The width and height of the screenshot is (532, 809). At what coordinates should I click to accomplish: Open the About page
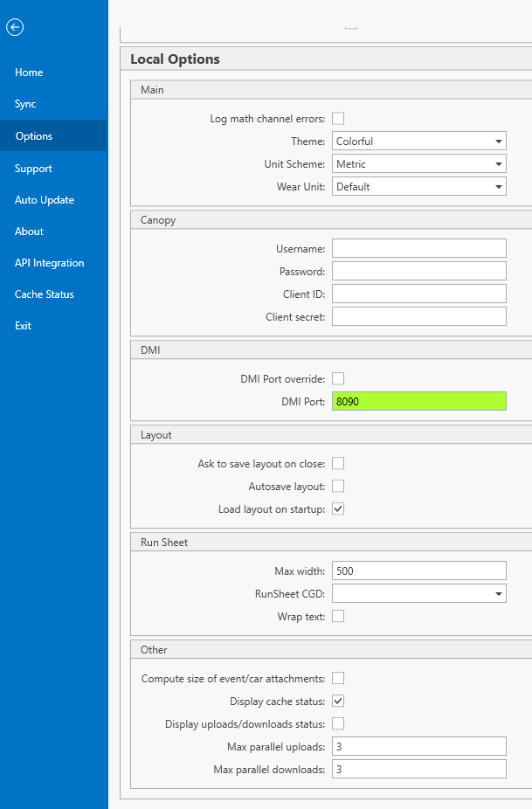[x=29, y=232]
